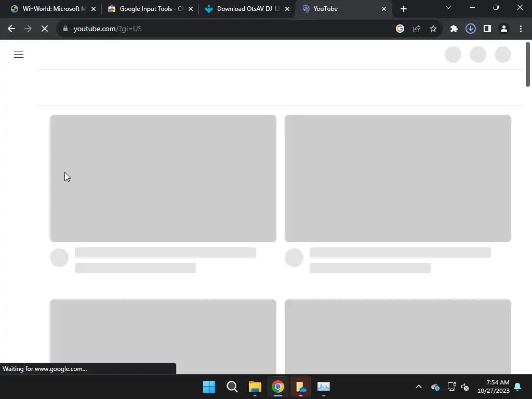Open the clock showing 7:54 AM

494,387
